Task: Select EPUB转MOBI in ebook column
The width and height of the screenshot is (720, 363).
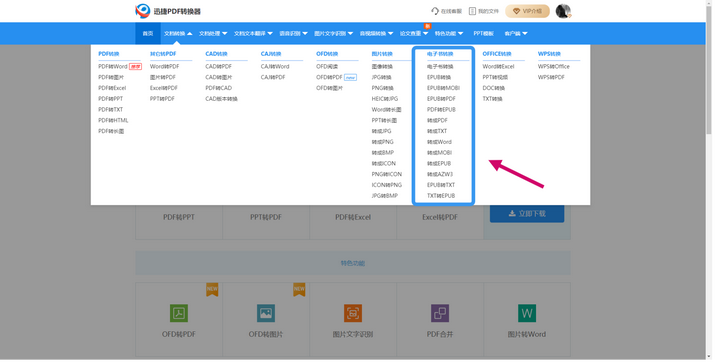Action: coord(443,88)
